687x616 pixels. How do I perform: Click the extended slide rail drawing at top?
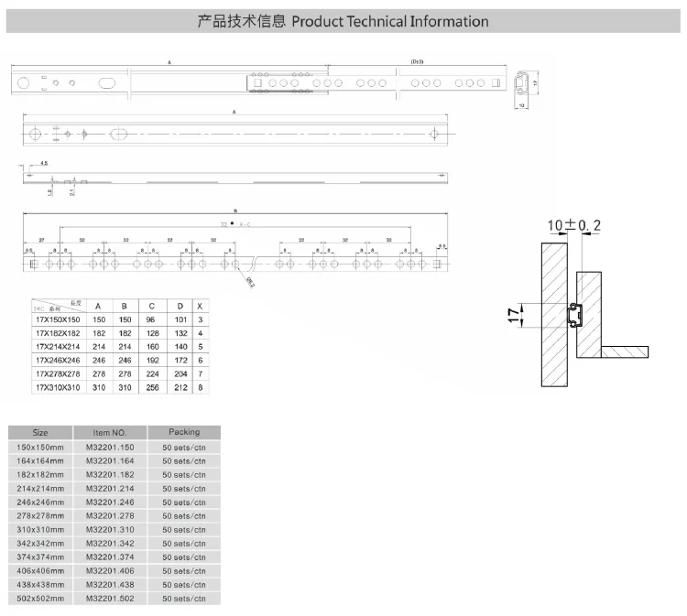[257, 83]
